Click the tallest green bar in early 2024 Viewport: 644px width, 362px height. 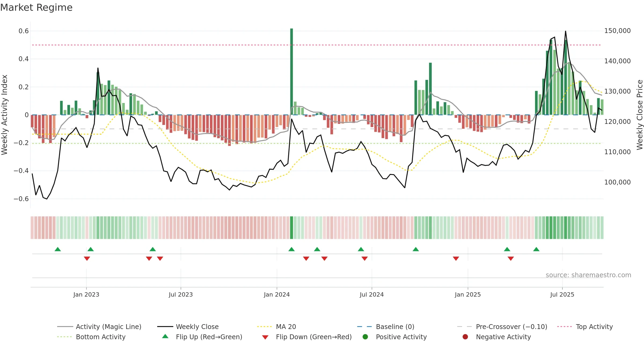291,72
